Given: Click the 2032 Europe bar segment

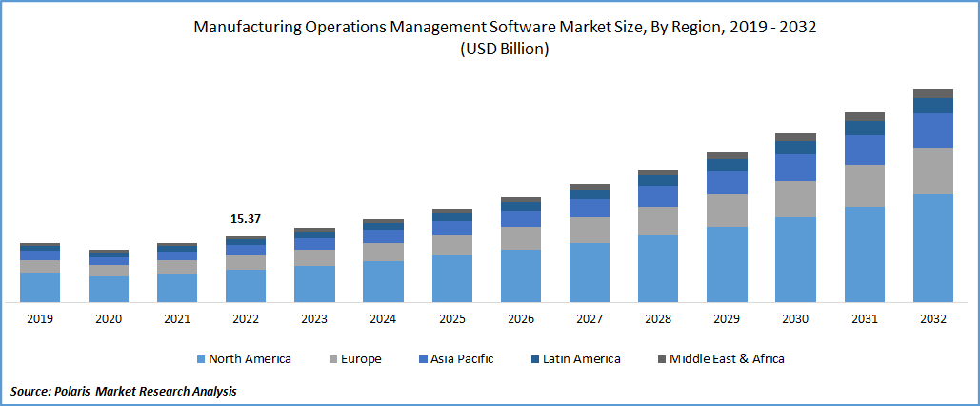Looking at the screenshot, I should coord(933,172).
